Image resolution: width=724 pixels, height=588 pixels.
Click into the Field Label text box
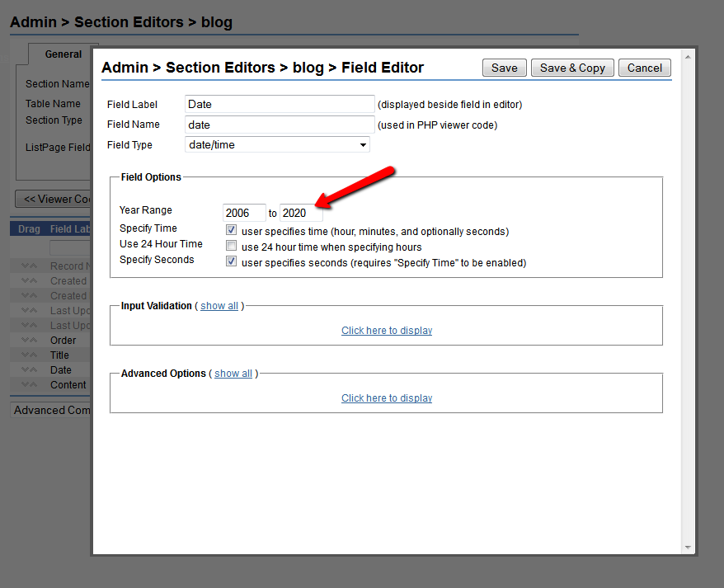pos(280,105)
